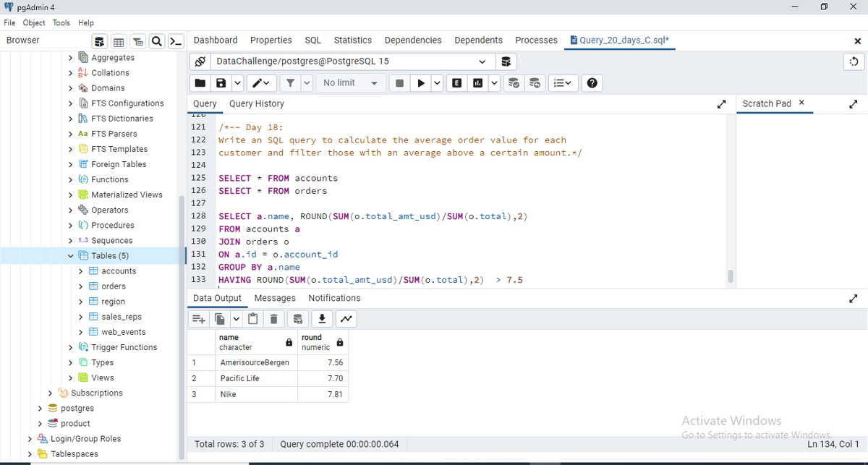Click the new connection database icon
This screenshot has height=465, width=868.
[506, 61]
